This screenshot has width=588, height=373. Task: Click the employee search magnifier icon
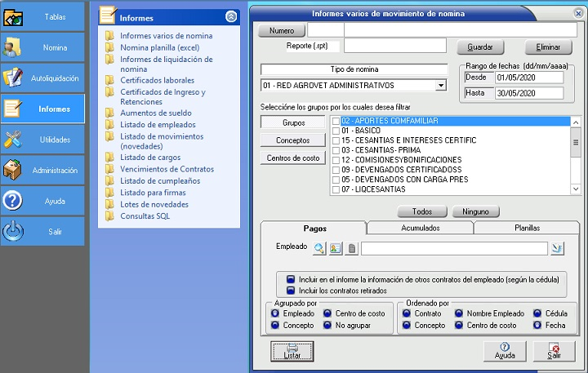tap(319, 249)
